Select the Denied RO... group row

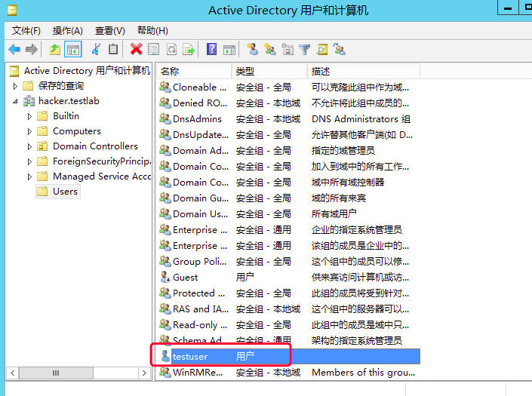pos(290,103)
